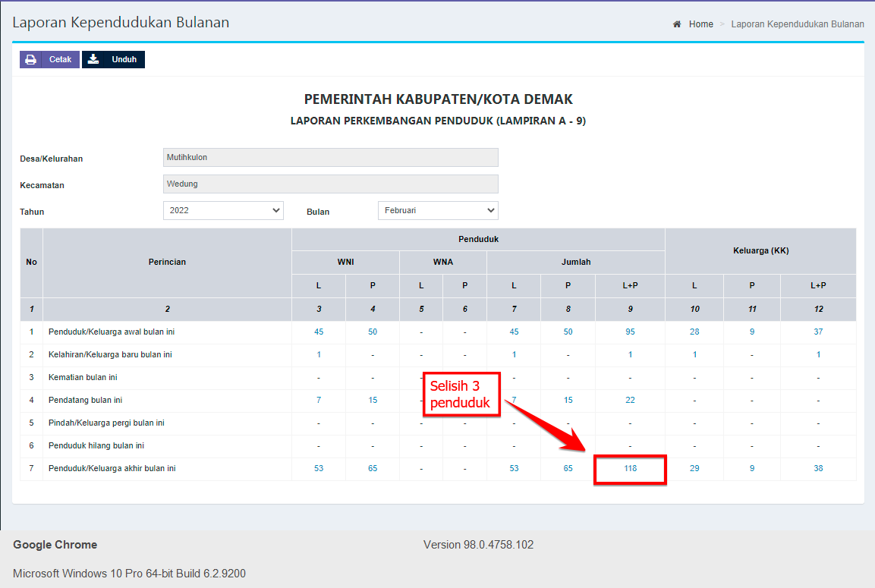Click the Laporan Kependudukan Bulanan breadcrumb entry
Screen dimensions: 875x588
(797, 24)
